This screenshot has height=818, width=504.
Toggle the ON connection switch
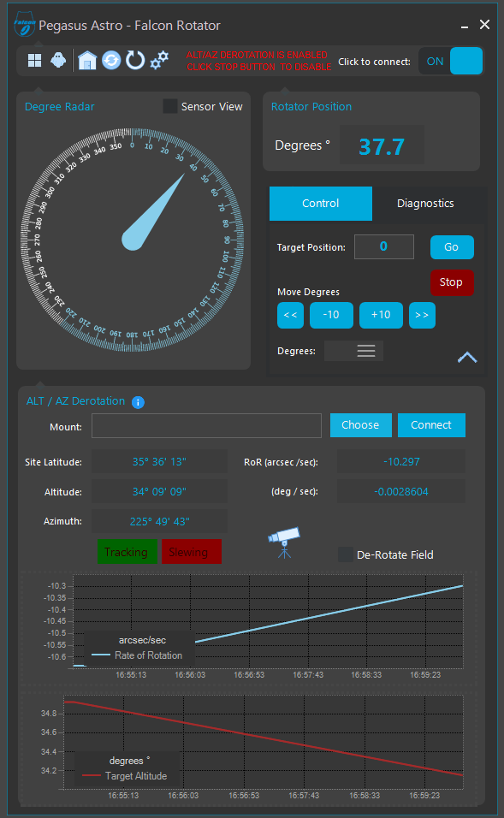[451, 61]
